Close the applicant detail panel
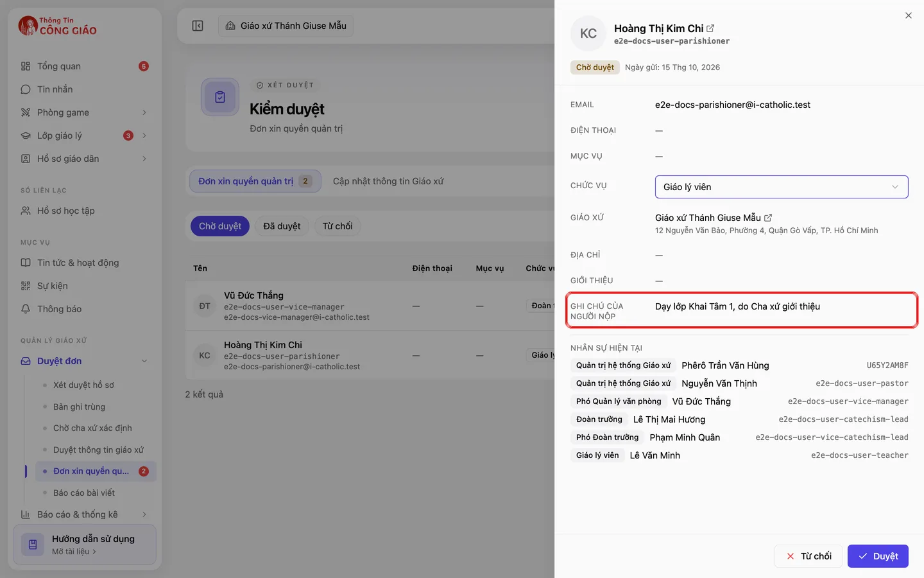924x578 pixels. pyautogui.click(x=909, y=15)
